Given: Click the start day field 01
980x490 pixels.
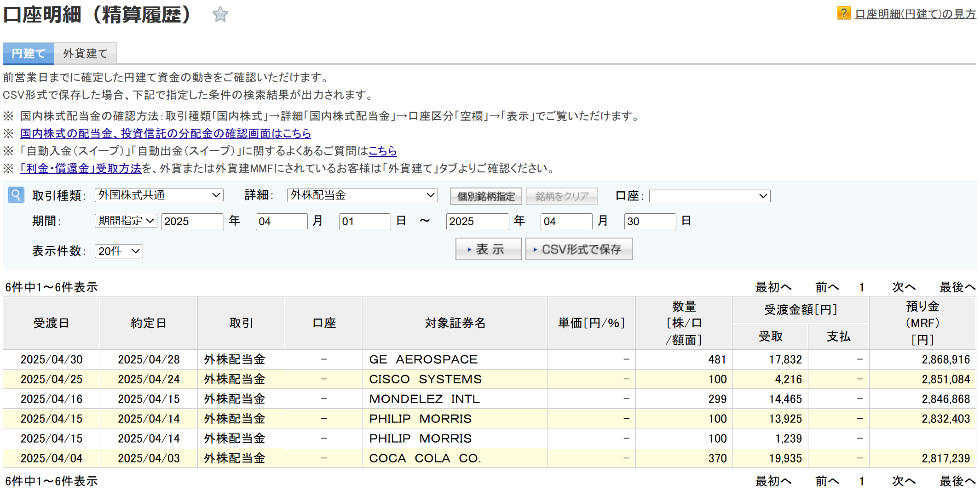Looking at the screenshot, I should coord(365,222).
